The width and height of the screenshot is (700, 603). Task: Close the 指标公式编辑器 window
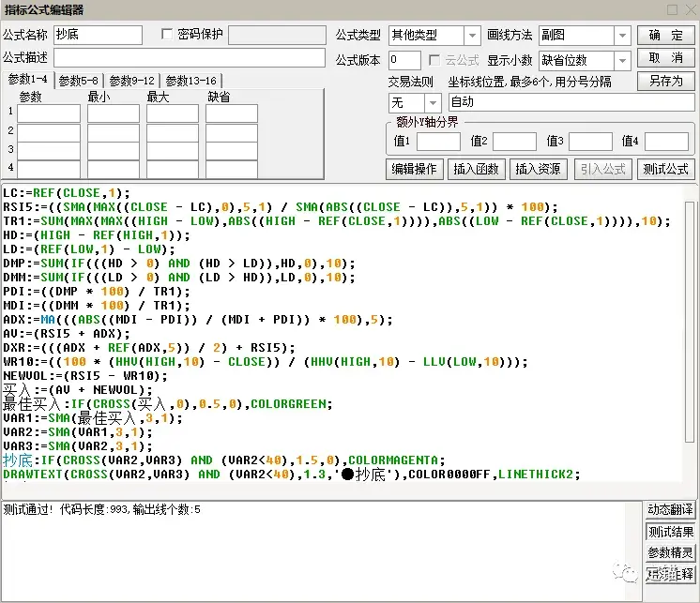pyautogui.click(x=691, y=9)
